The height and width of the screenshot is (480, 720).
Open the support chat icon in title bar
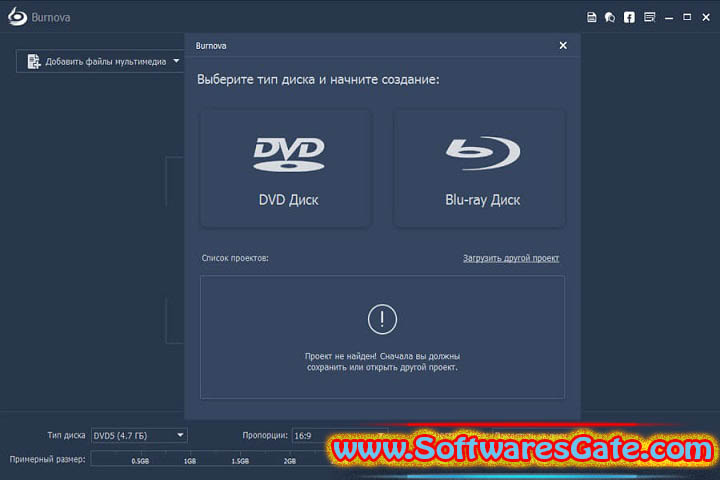point(610,17)
